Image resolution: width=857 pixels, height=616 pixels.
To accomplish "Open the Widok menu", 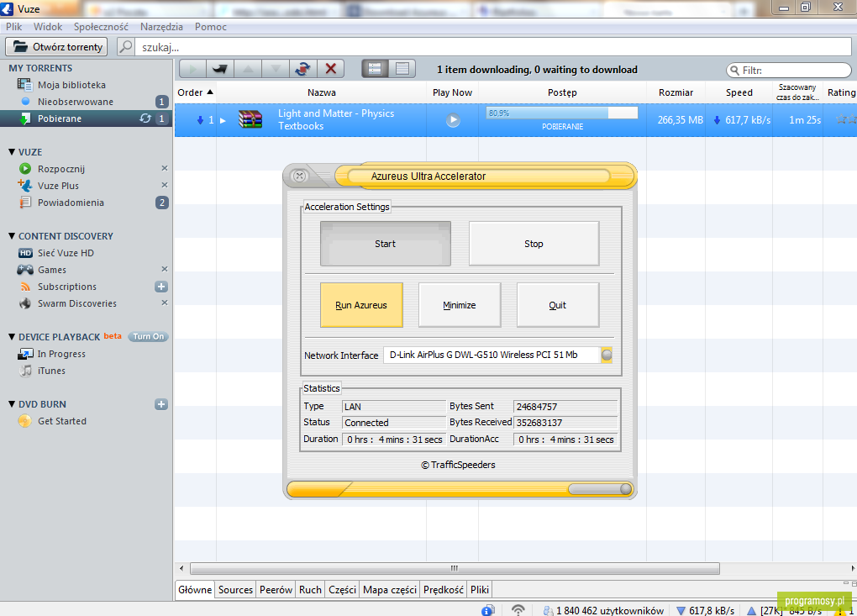I will (48, 27).
